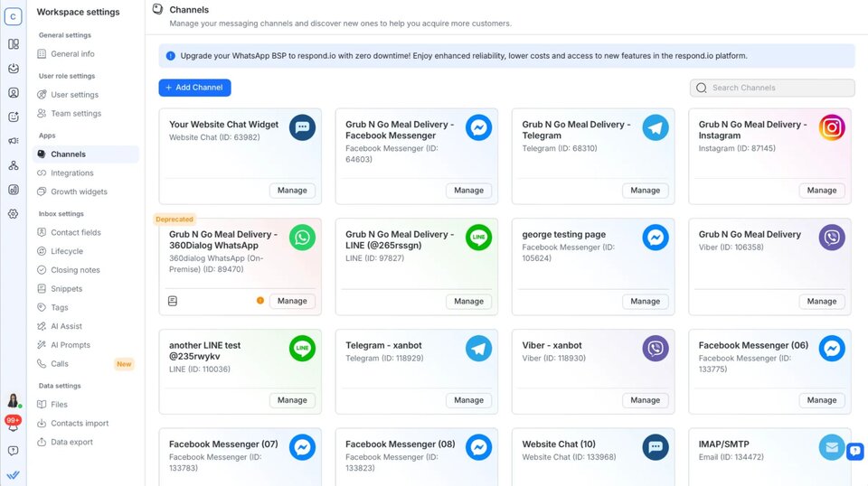Open Lifecycle settings

(x=86, y=251)
